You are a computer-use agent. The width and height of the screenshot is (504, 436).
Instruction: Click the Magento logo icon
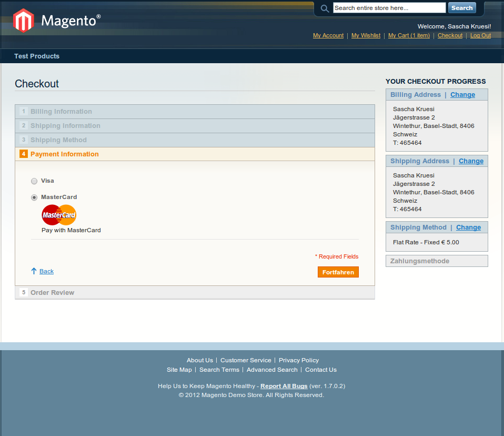point(24,21)
